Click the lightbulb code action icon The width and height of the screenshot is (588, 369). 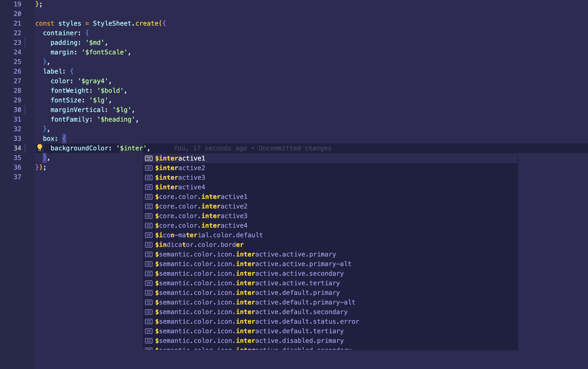pos(39,148)
